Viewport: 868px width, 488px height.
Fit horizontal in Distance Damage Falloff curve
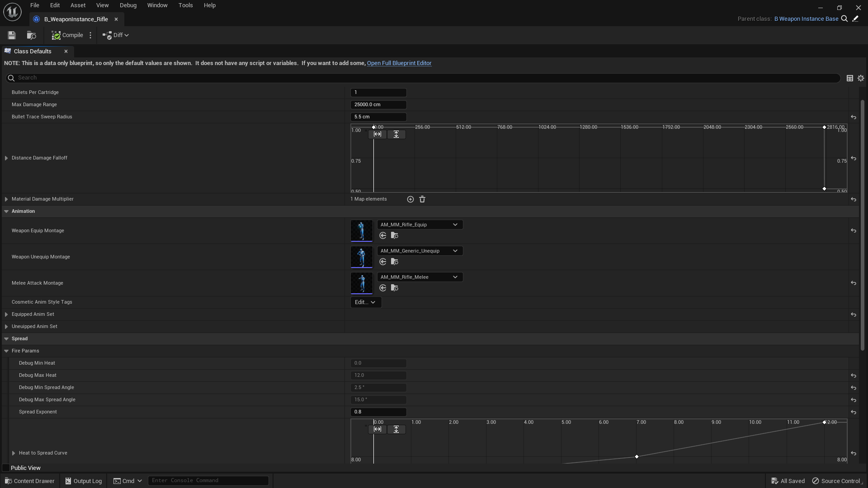point(377,134)
